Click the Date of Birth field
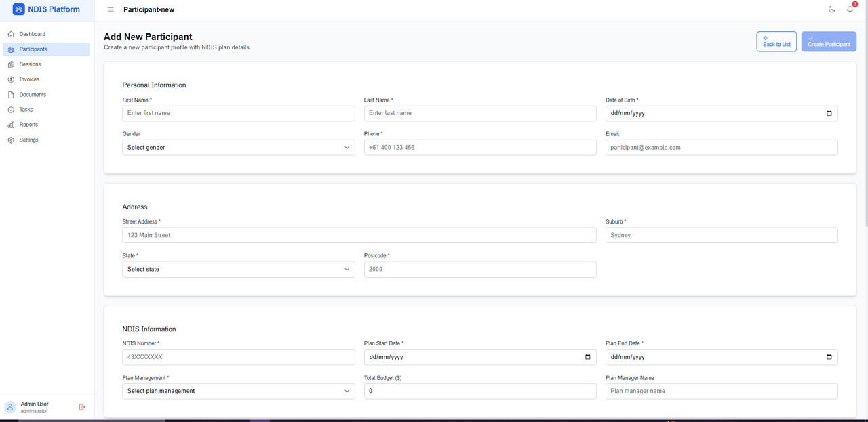868x422 pixels. 722,113
